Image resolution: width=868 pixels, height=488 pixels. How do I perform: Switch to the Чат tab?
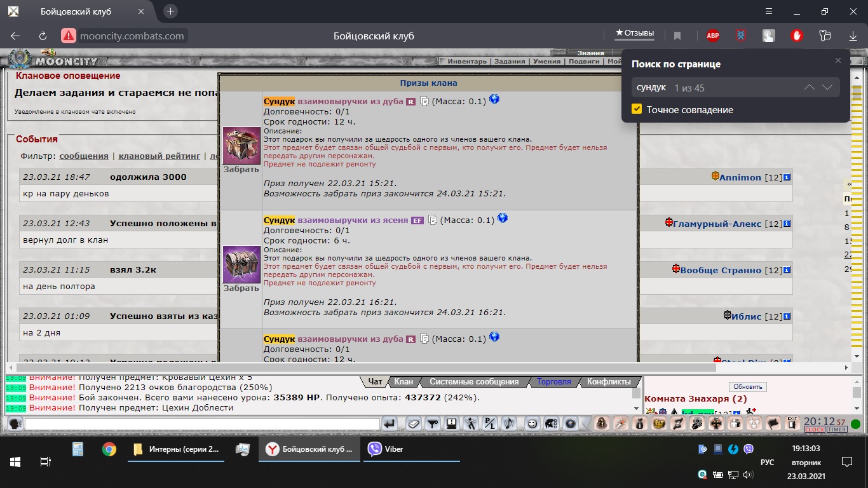tap(376, 382)
